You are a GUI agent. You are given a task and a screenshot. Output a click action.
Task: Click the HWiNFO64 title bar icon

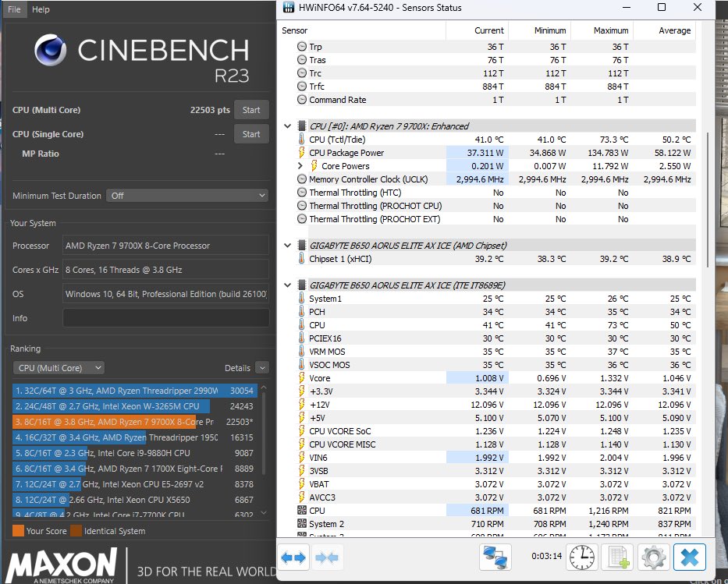pos(289,8)
